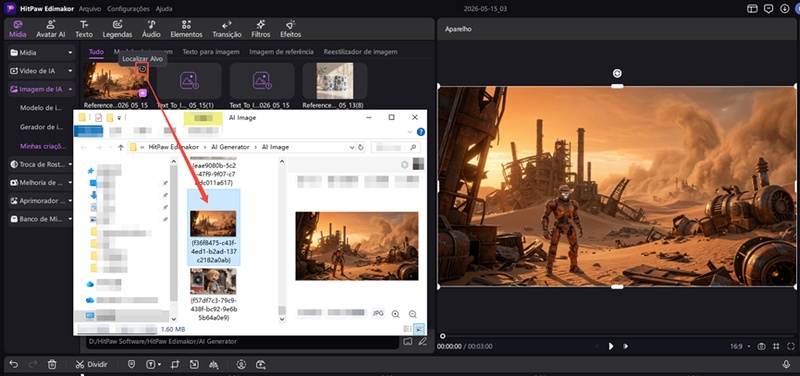Click the purple add button on first thumbnail

click(x=143, y=93)
